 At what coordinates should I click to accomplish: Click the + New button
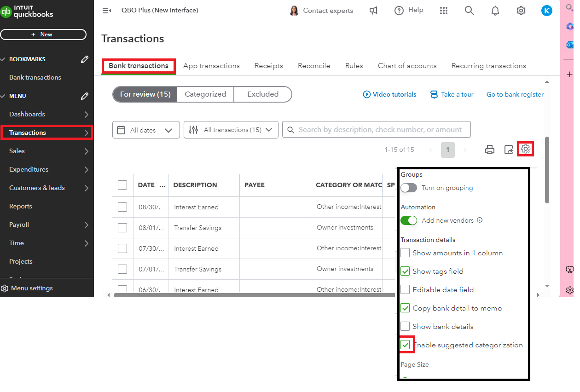(43, 34)
